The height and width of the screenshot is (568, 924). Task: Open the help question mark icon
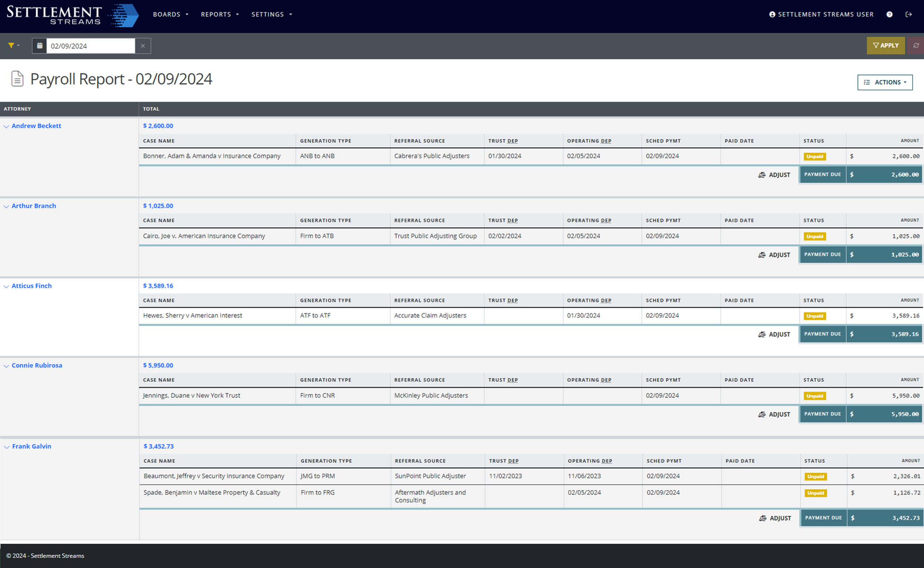(889, 14)
